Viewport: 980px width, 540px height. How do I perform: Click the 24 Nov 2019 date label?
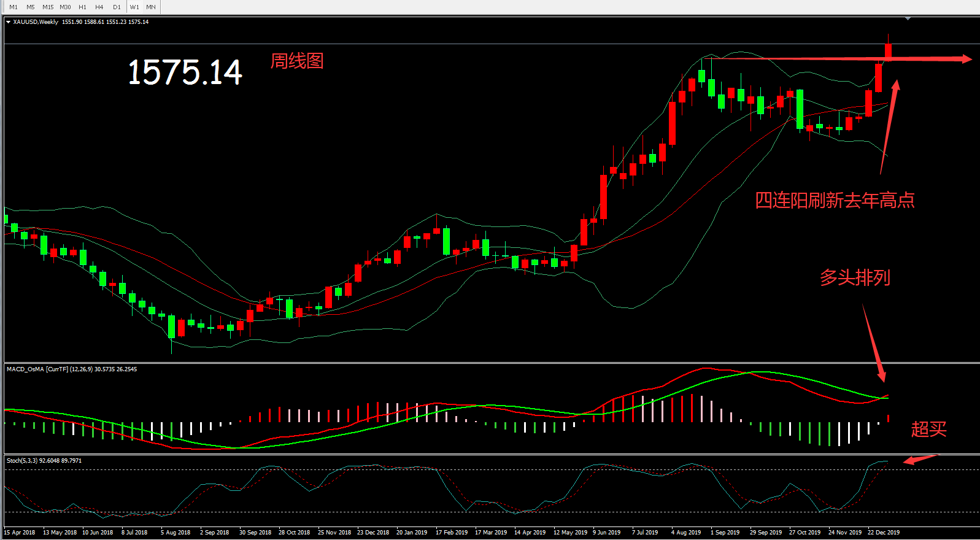(845, 533)
